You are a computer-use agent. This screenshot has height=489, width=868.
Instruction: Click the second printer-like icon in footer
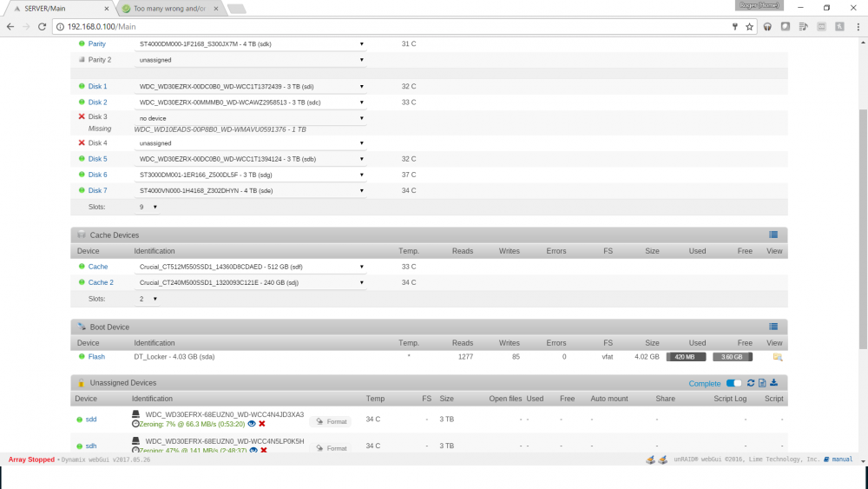click(662, 459)
